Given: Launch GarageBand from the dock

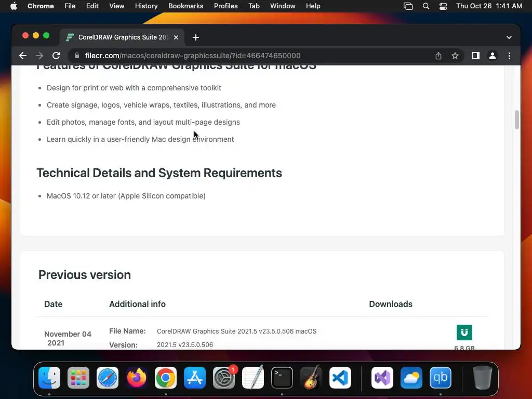Looking at the screenshot, I should coord(311,378).
